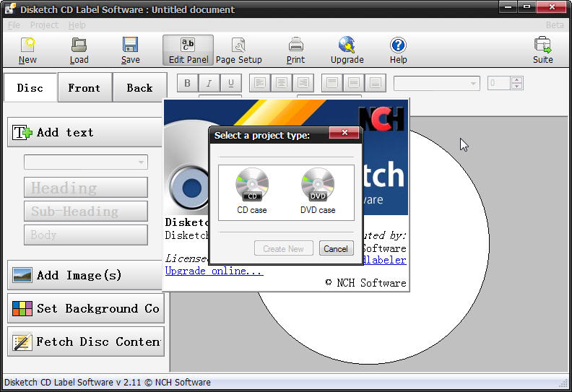Open the Suite toolbox icon
Screen dimensions: 572x392
(x=542, y=50)
